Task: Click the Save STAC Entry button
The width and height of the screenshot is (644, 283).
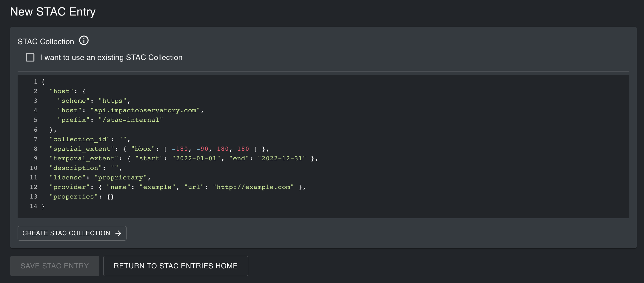Action: 55,266
